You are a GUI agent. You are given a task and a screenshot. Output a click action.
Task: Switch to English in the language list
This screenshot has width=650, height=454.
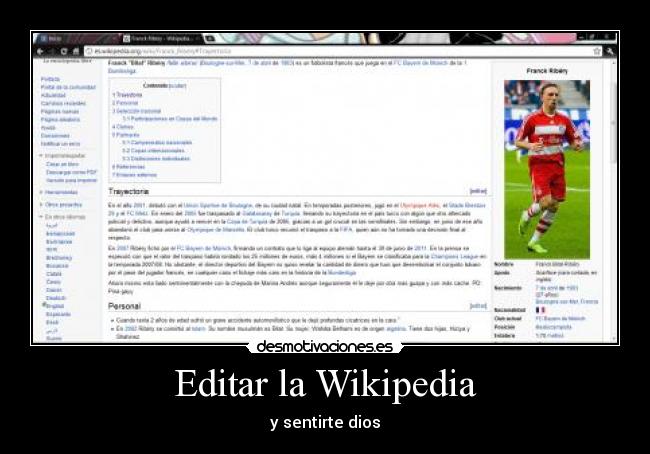(55, 306)
